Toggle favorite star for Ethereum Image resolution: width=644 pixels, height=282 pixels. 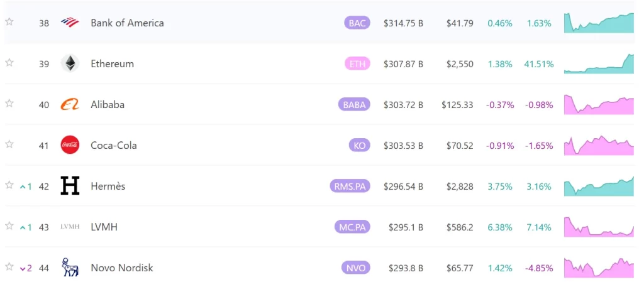click(9, 62)
